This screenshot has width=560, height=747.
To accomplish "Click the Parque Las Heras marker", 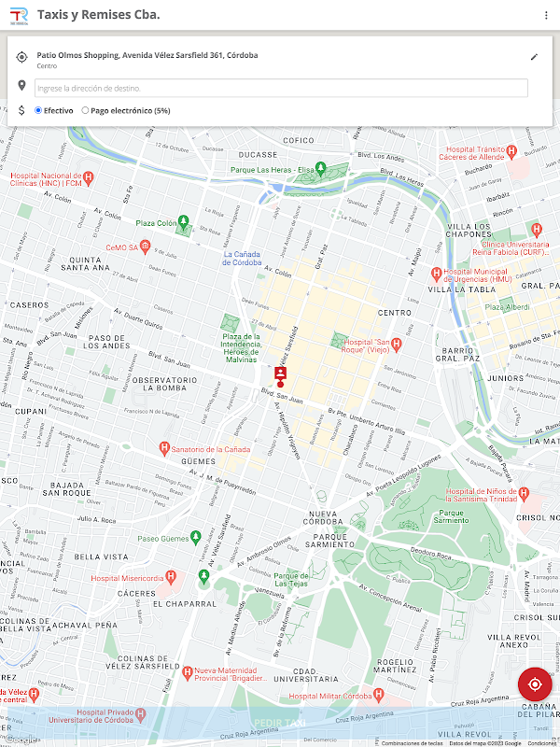I will click(321, 168).
